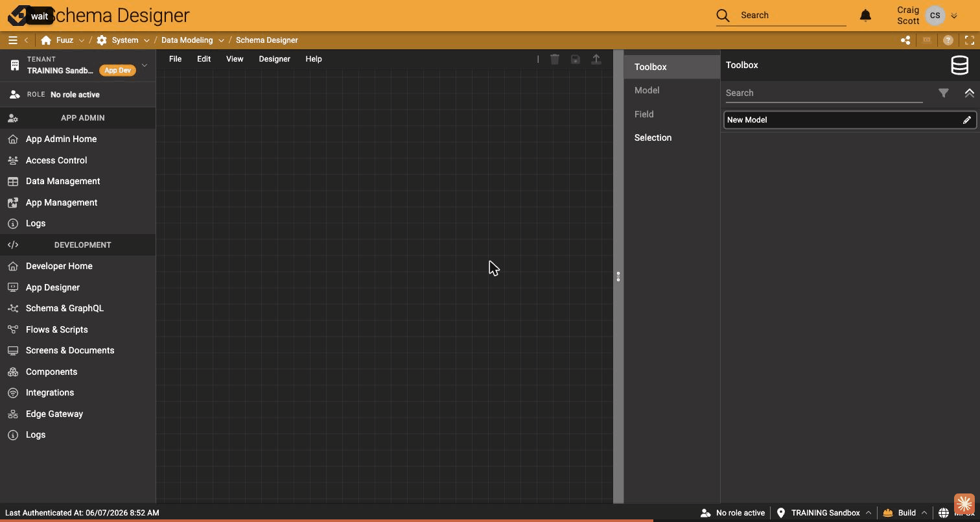The width and height of the screenshot is (980, 522).
Task: Open Logs under App Admin section
Action: point(78,223)
